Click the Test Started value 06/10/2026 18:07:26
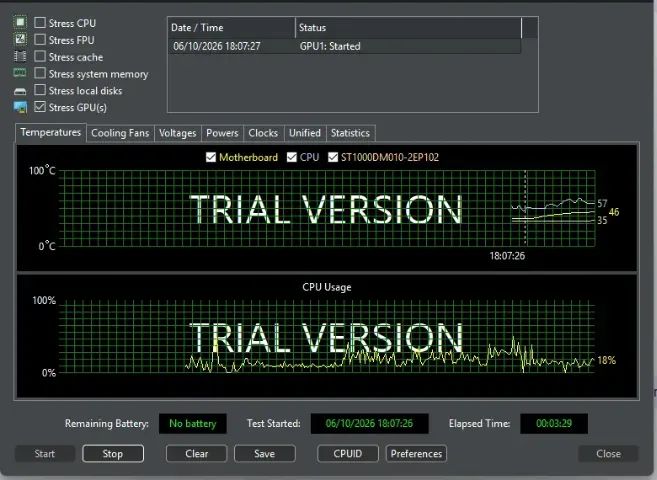657x480 pixels. [369, 423]
